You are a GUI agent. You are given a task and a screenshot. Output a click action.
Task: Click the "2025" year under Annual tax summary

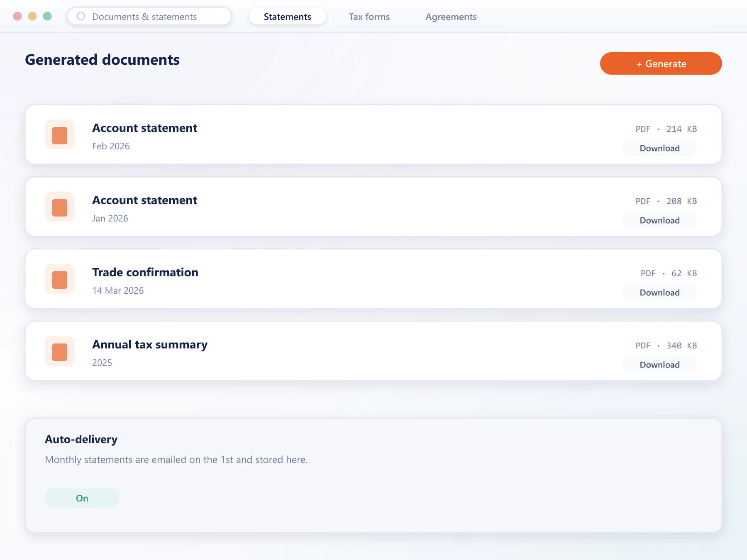pyautogui.click(x=102, y=363)
